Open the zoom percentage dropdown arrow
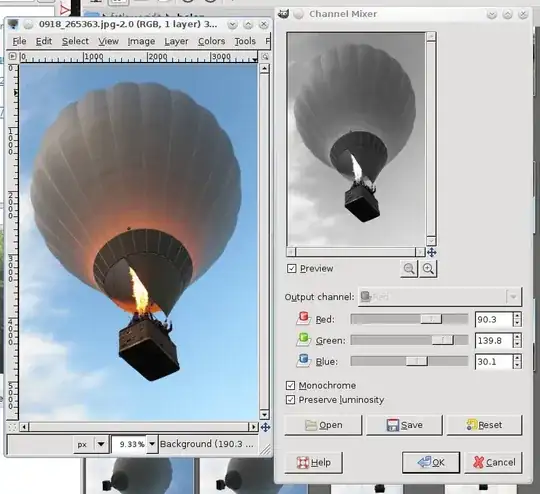This screenshot has width=540, height=494. click(x=152, y=444)
